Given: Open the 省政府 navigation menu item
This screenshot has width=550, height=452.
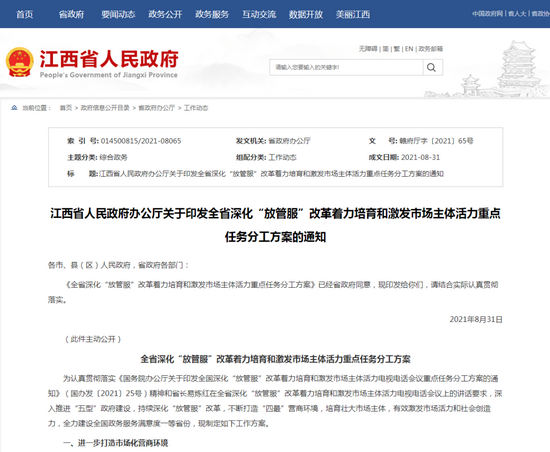Looking at the screenshot, I should (71, 14).
